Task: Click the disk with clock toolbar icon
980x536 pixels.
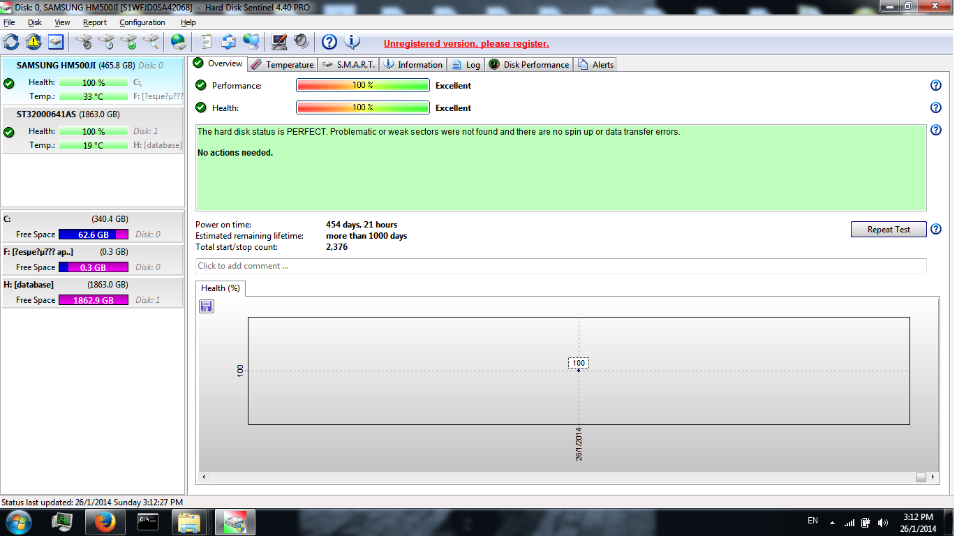Action: (106, 41)
